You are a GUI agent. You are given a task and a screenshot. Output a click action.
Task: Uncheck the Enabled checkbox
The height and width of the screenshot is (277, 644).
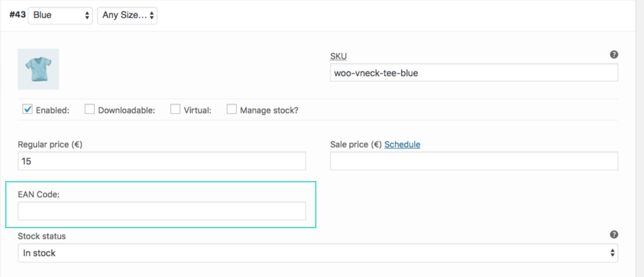click(27, 109)
